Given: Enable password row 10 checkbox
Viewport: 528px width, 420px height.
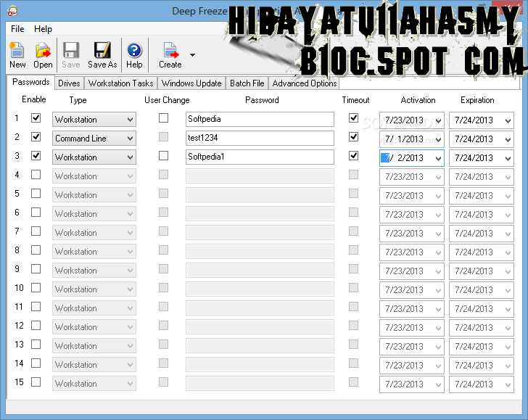Looking at the screenshot, I should click(x=36, y=288).
